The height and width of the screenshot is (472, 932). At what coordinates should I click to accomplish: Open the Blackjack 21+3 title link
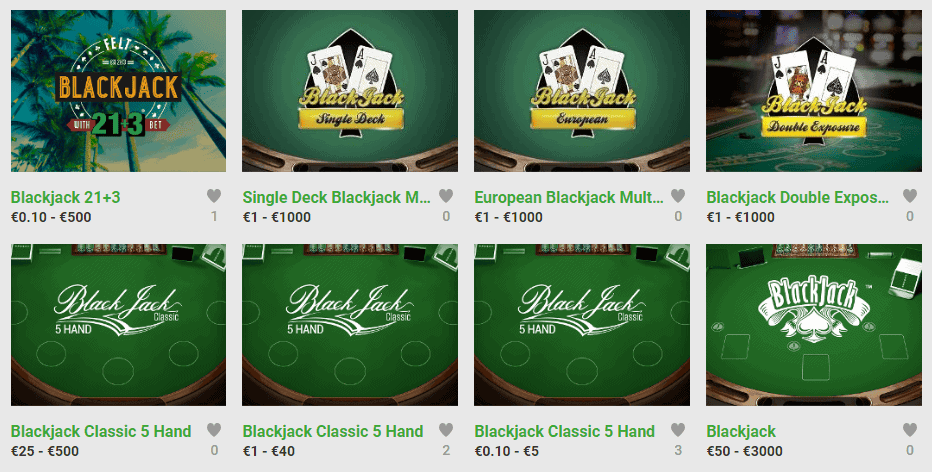click(65, 197)
